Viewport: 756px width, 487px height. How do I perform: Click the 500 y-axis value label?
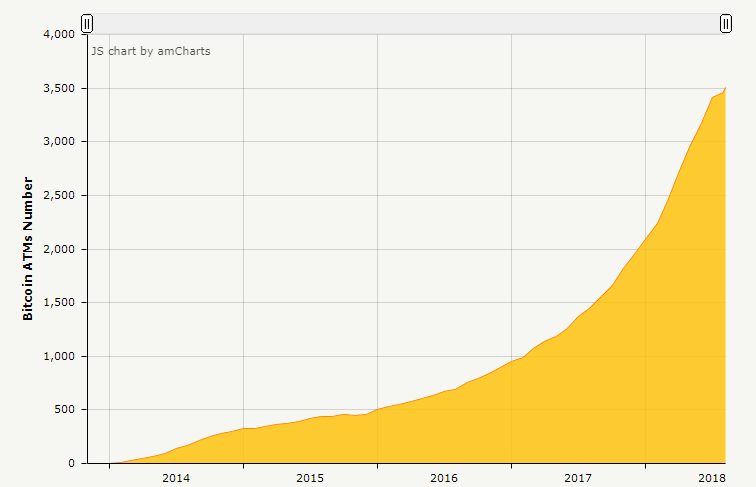(x=65, y=409)
